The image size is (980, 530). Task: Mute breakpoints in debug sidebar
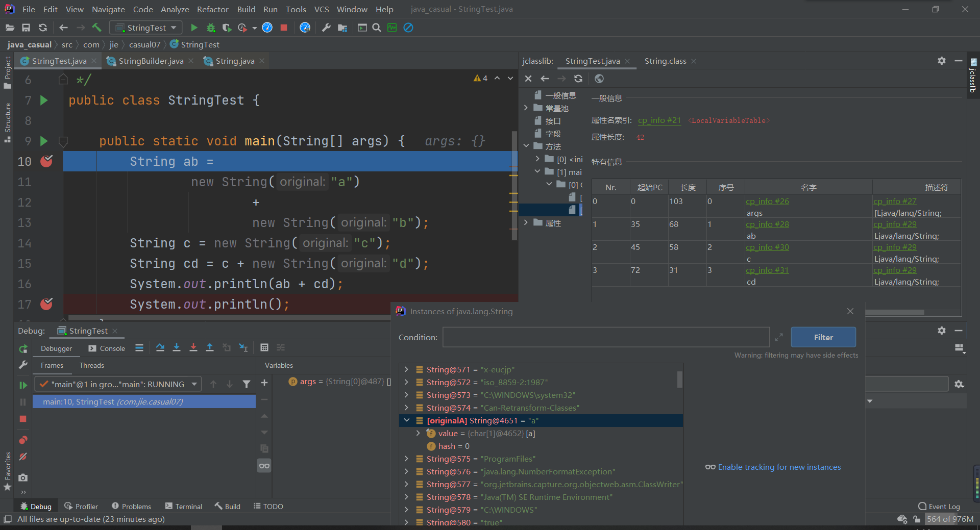[23, 457]
